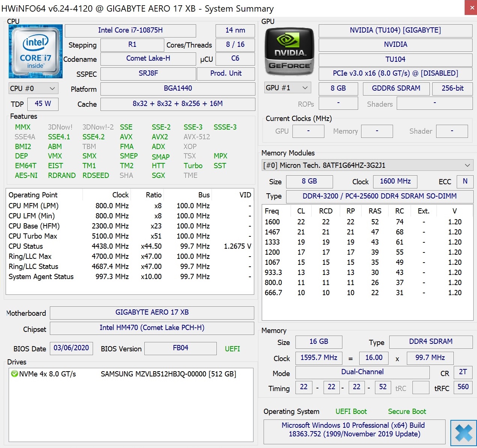Click the AVX2 feature label
This screenshot has height=448, width=477.
tap(160, 137)
